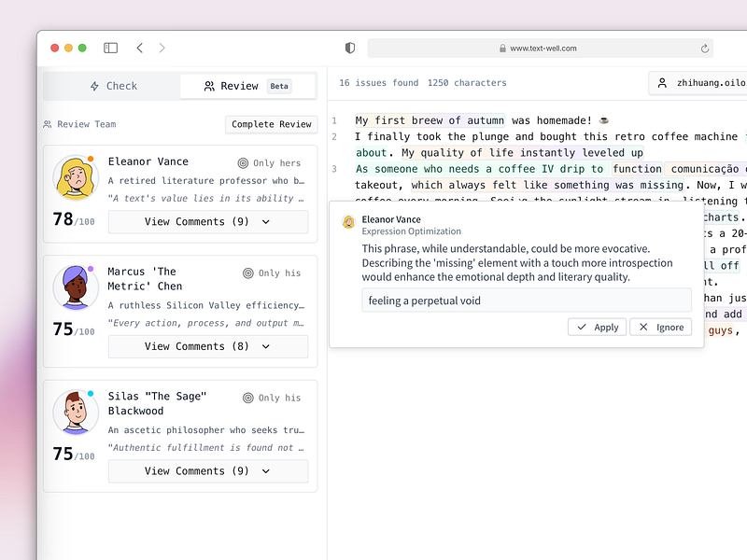
Task: Reload the page with refresh icon
Action: point(705,49)
